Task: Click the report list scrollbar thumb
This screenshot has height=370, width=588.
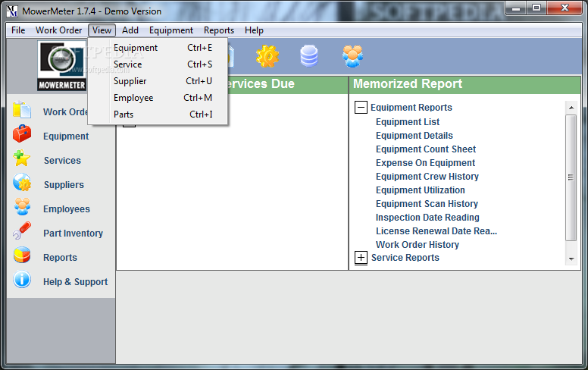Action: tap(571, 177)
